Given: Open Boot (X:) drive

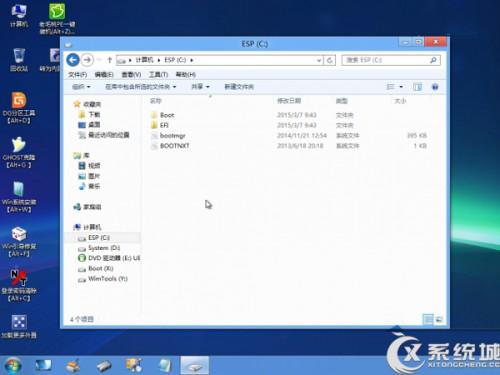Looking at the screenshot, I should (x=96, y=268).
